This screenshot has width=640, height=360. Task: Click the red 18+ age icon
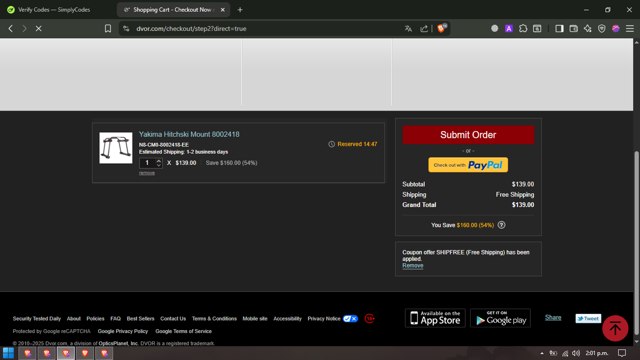click(x=369, y=318)
